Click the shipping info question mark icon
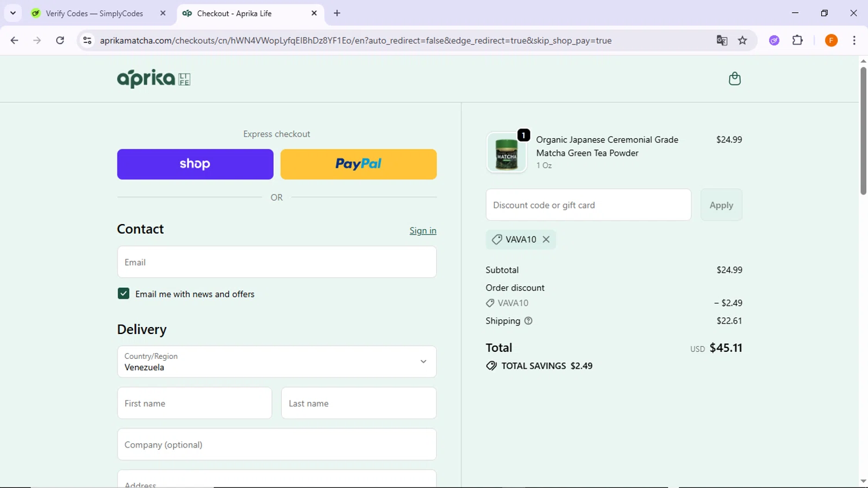 click(x=528, y=321)
